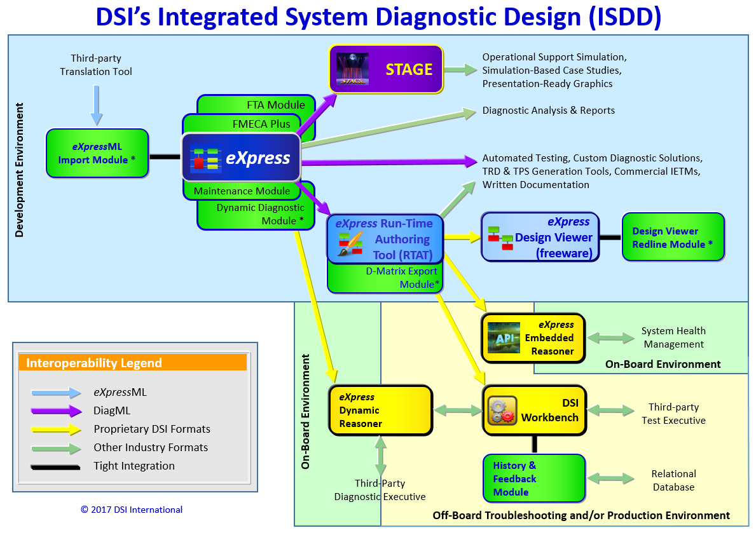This screenshot has height=535, width=756.
Task: Select the eXpress Dynamic Reasoner box
Action: (x=381, y=410)
